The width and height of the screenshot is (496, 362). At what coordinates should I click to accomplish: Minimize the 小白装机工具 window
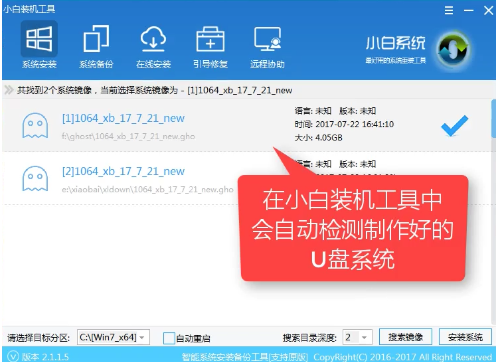click(x=468, y=11)
